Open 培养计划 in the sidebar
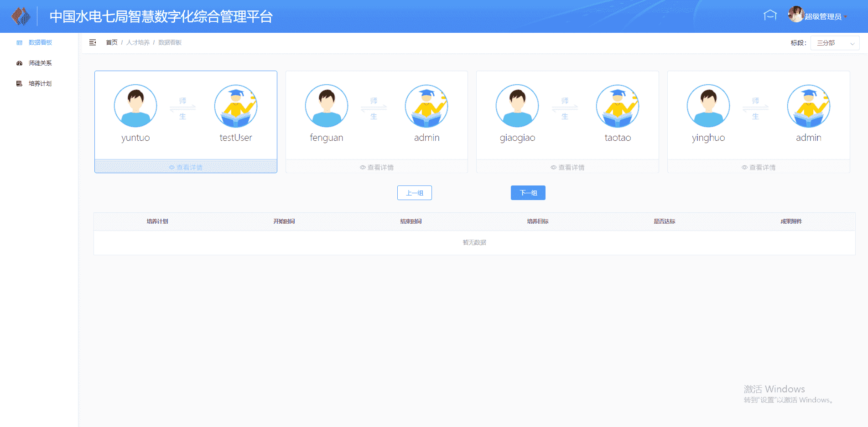Viewport: 868px width, 427px height. [x=40, y=83]
